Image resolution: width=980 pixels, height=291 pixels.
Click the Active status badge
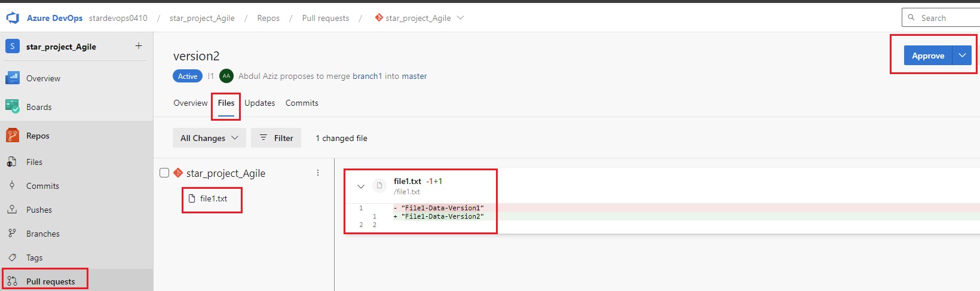click(188, 76)
